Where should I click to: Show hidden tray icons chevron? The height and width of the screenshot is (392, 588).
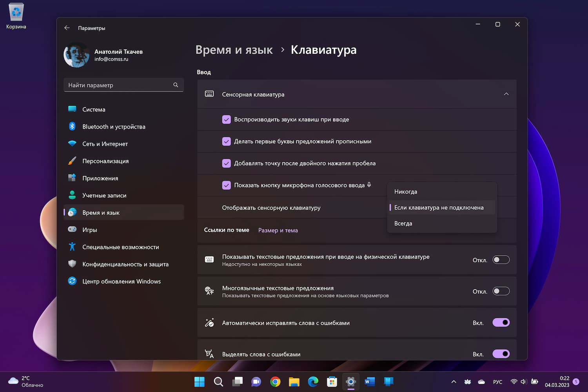[454, 381]
